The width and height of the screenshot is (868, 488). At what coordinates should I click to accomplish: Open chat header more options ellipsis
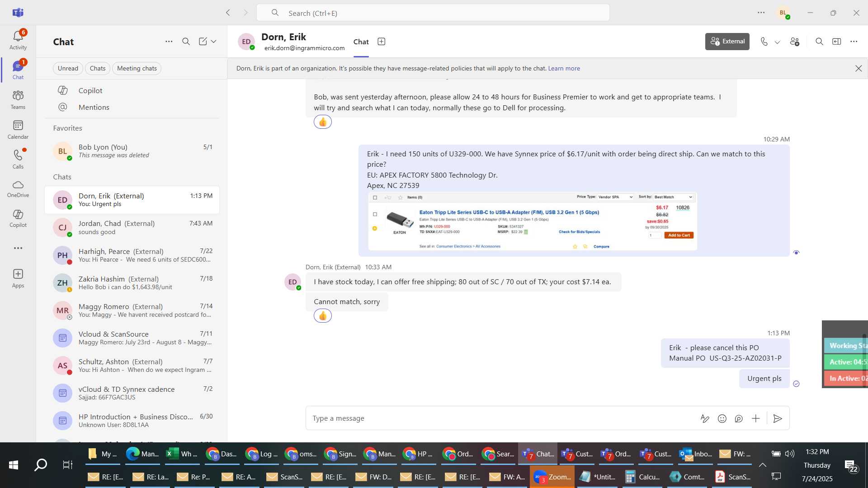(854, 42)
